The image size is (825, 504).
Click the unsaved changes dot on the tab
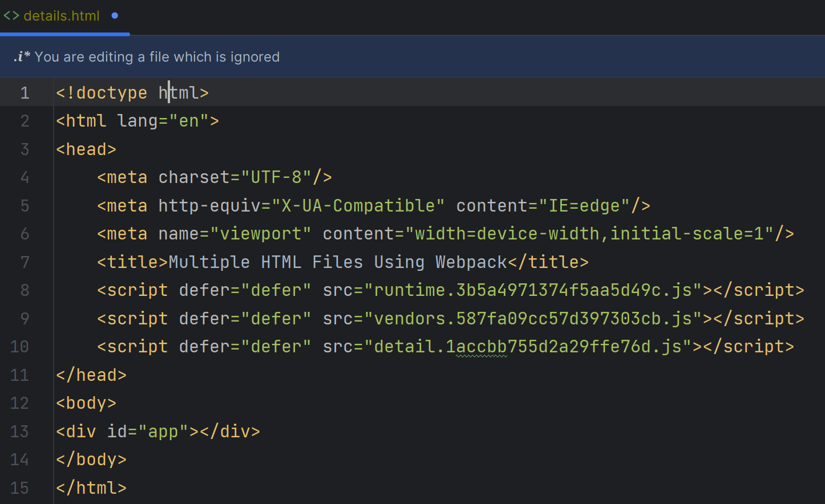(115, 16)
